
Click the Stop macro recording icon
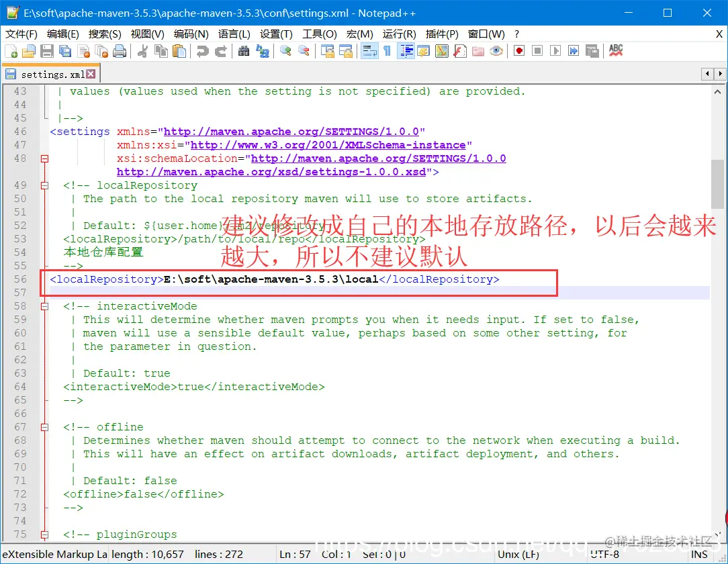click(x=537, y=50)
